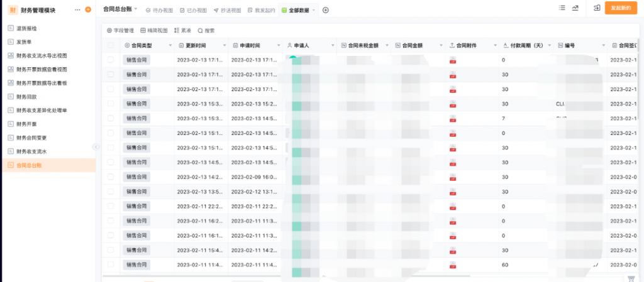Viewport: 644px width, 282px height.
Task: Open 财务回款 in the sidebar
Action: pyautogui.click(x=26, y=97)
